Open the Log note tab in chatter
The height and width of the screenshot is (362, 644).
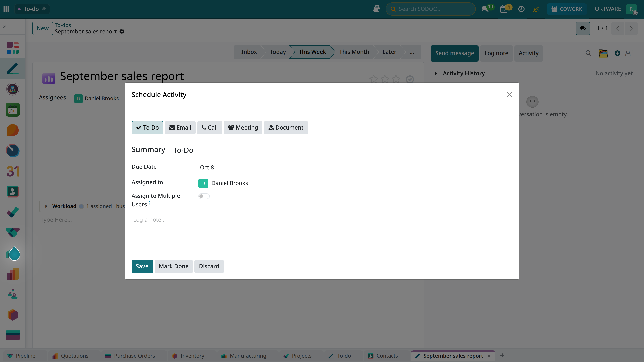(x=496, y=53)
